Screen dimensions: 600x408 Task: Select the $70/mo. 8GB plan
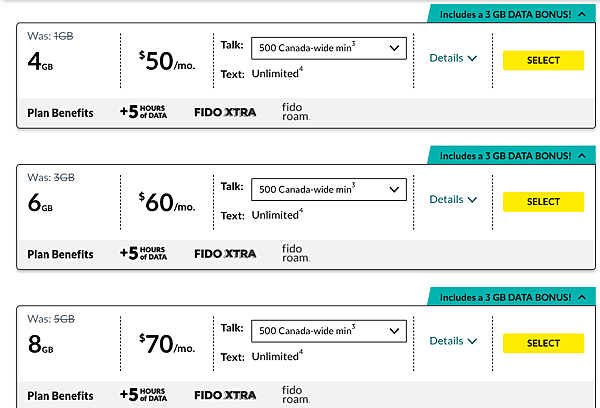click(543, 343)
